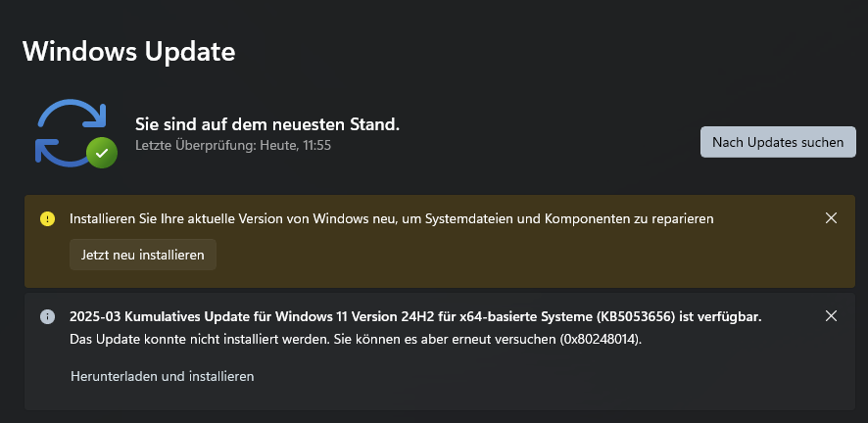Close the KB5053656 update notification
868x423 pixels.
[x=831, y=316]
